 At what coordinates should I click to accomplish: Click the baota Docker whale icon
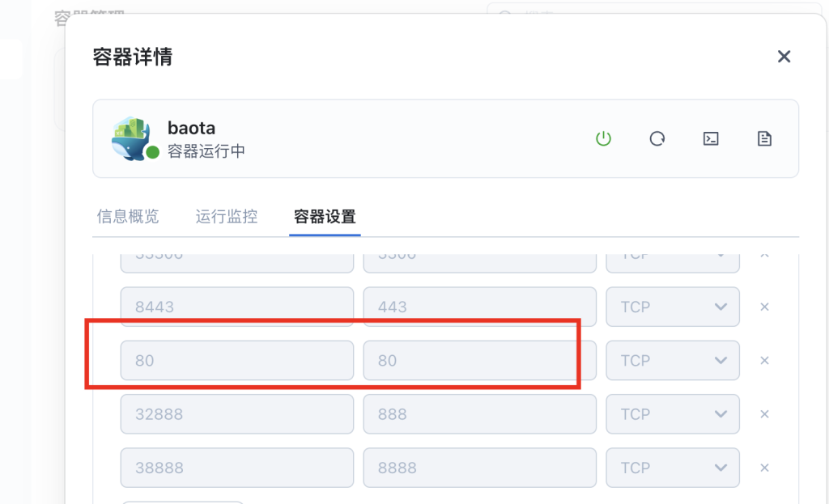tap(131, 138)
